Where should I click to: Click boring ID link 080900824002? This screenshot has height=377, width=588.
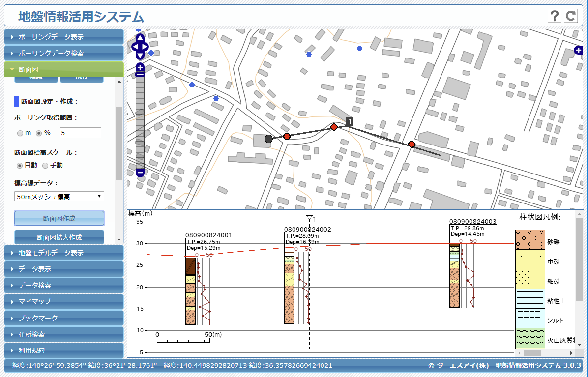pyautogui.click(x=307, y=230)
